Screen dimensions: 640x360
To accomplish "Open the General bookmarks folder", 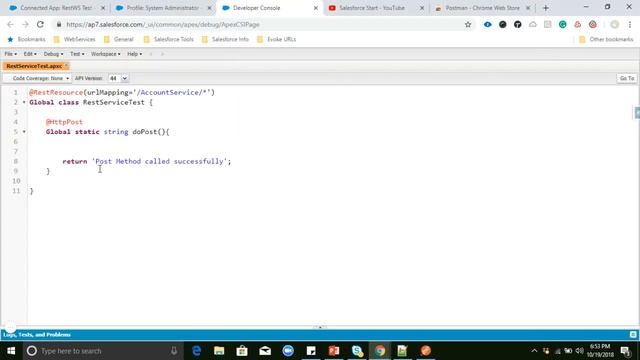I will point(119,39).
